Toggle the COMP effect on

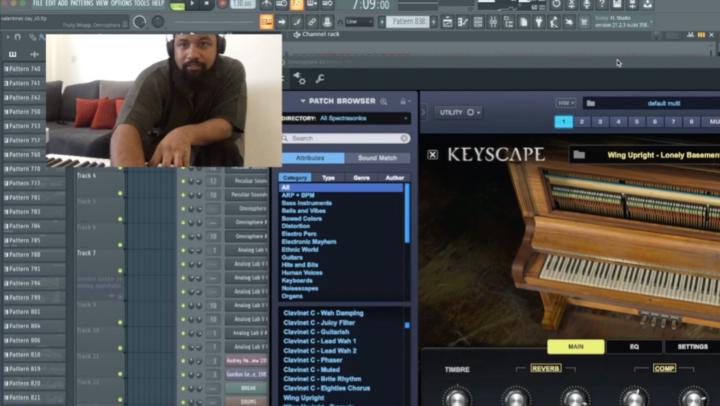point(664,368)
